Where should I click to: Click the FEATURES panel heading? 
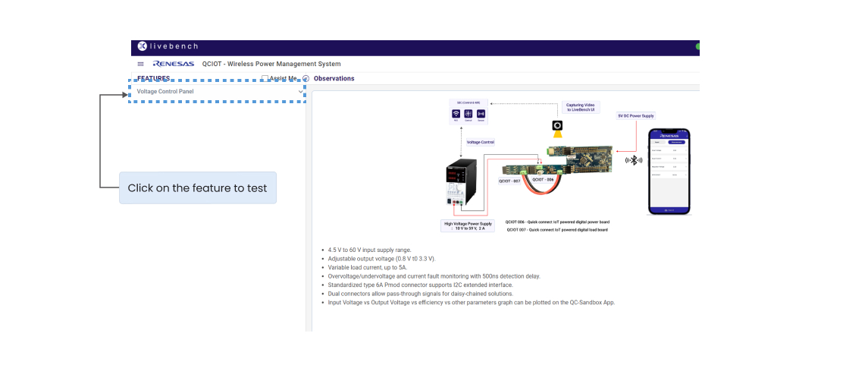click(153, 79)
